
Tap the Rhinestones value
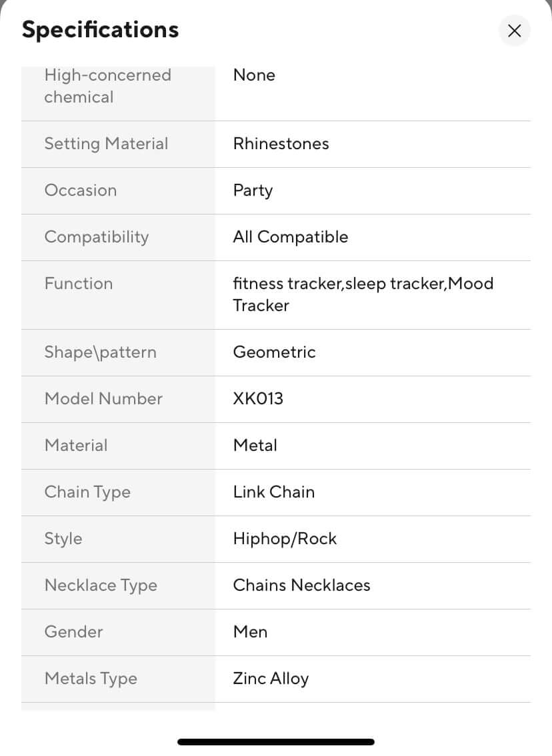point(281,144)
